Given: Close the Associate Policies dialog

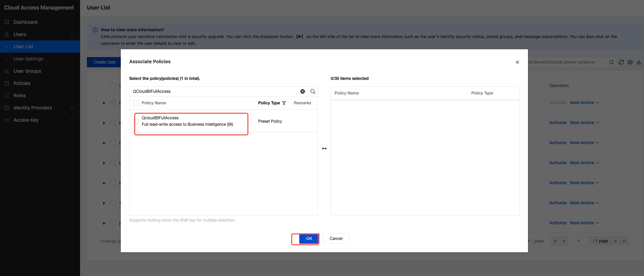Looking at the screenshot, I should click(x=517, y=62).
